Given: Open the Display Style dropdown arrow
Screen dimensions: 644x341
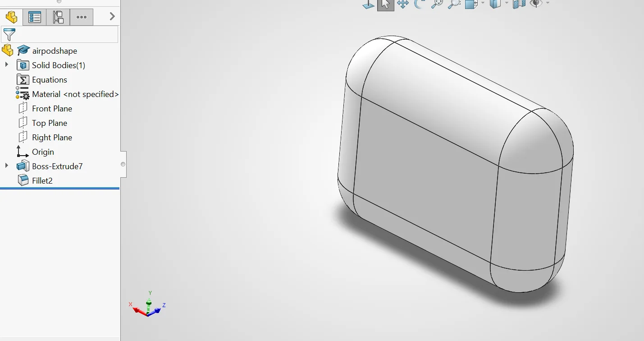Looking at the screenshot, I should 507,3.
